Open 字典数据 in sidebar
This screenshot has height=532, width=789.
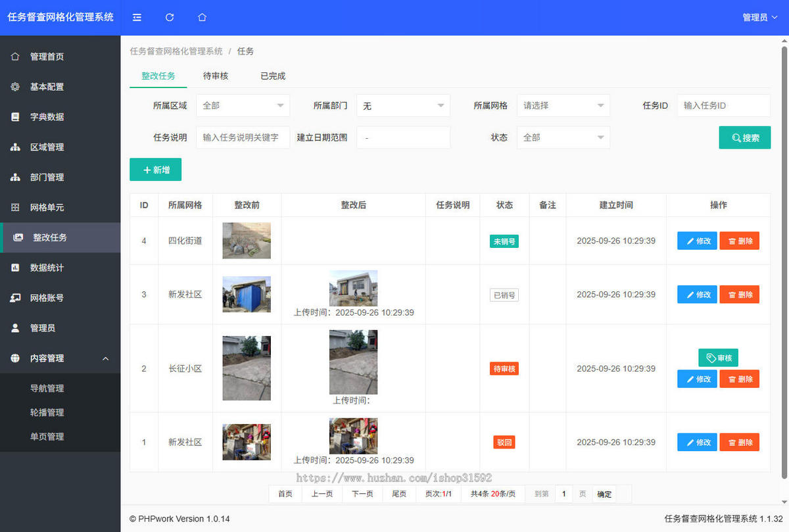coord(60,117)
